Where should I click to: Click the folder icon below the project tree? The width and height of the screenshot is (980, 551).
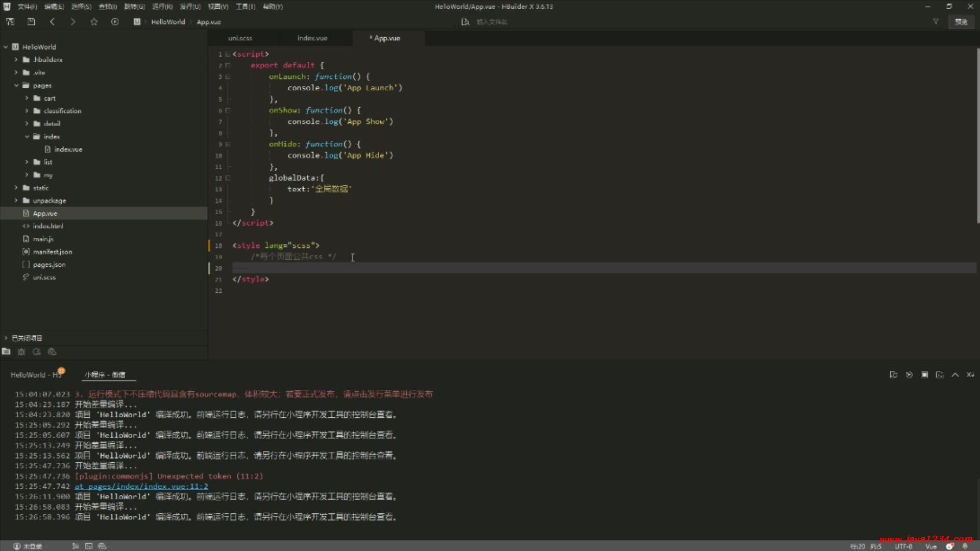[6, 352]
